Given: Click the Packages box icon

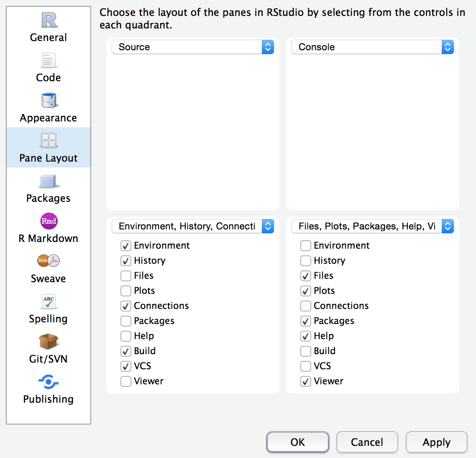Looking at the screenshot, I should 49,181.
